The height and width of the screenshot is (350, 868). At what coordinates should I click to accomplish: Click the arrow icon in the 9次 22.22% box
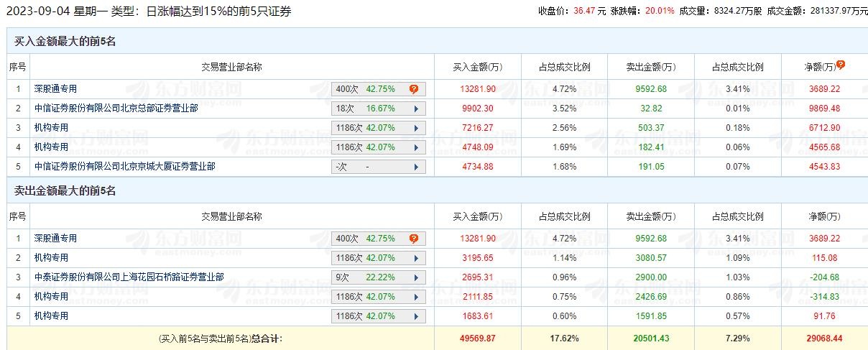(416, 277)
